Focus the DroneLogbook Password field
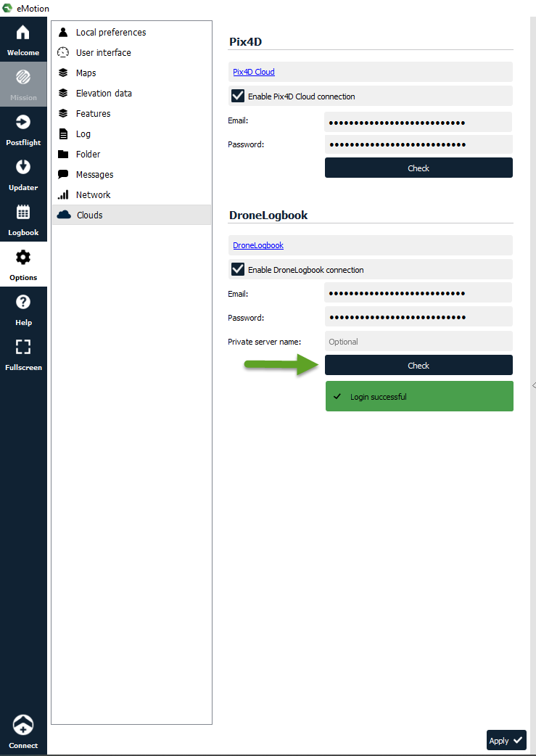This screenshot has width=536, height=756. pyautogui.click(x=418, y=317)
